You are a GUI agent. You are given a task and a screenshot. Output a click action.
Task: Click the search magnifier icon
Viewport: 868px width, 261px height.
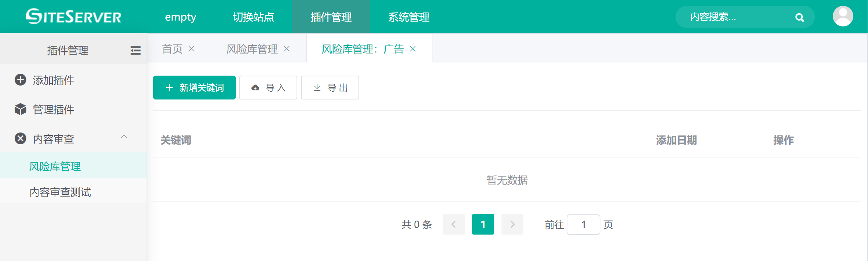tap(799, 17)
